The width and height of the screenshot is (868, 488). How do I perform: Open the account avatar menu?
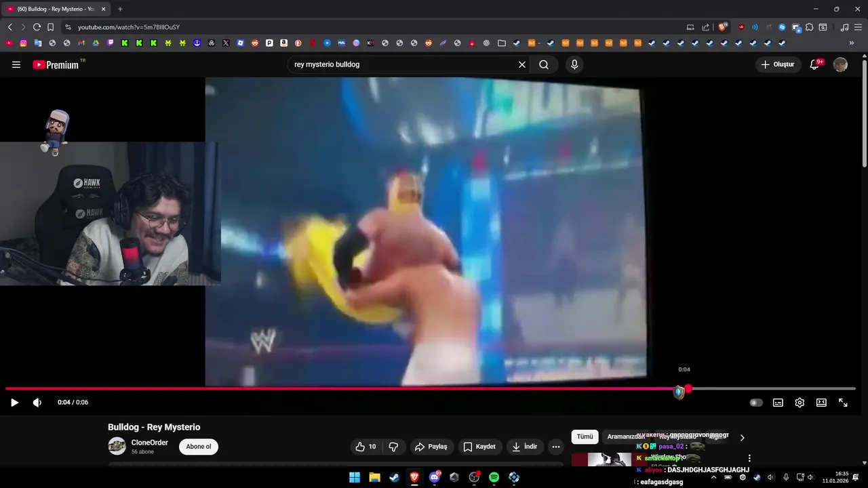840,64
